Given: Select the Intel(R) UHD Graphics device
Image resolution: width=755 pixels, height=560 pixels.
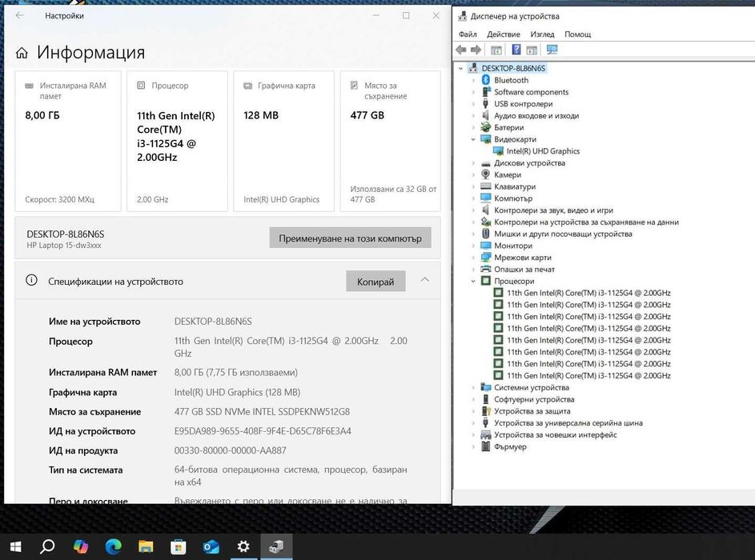Looking at the screenshot, I should point(543,151).
